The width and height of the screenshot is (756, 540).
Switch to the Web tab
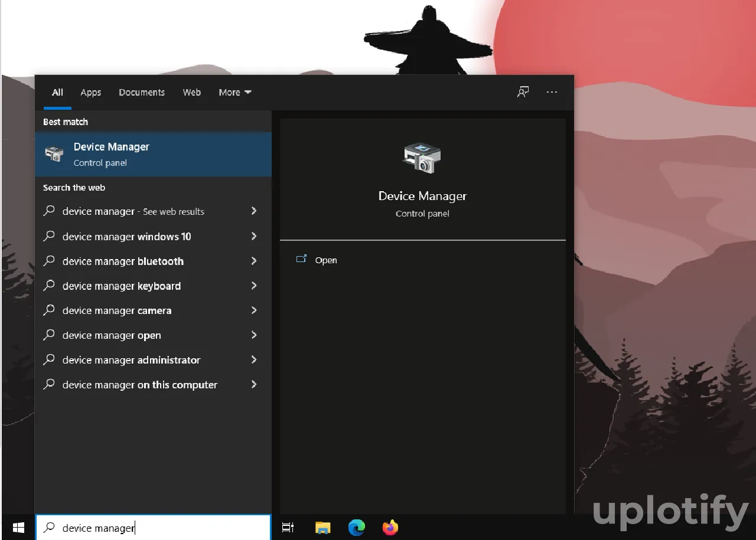(191, 93)
